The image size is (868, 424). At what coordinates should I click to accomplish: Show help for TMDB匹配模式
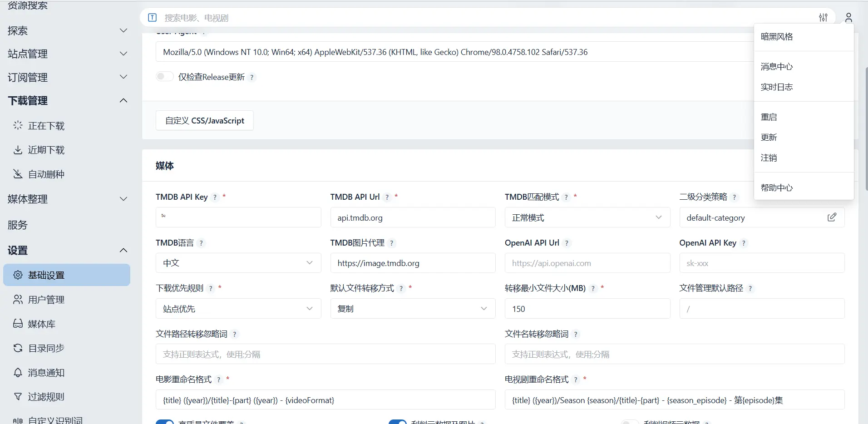(566, 197)
